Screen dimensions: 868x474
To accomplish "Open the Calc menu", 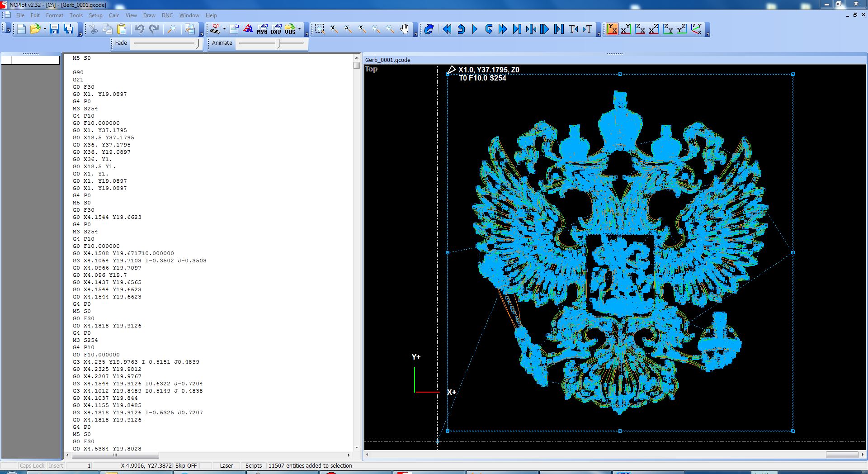I will (x=114, y=15).
